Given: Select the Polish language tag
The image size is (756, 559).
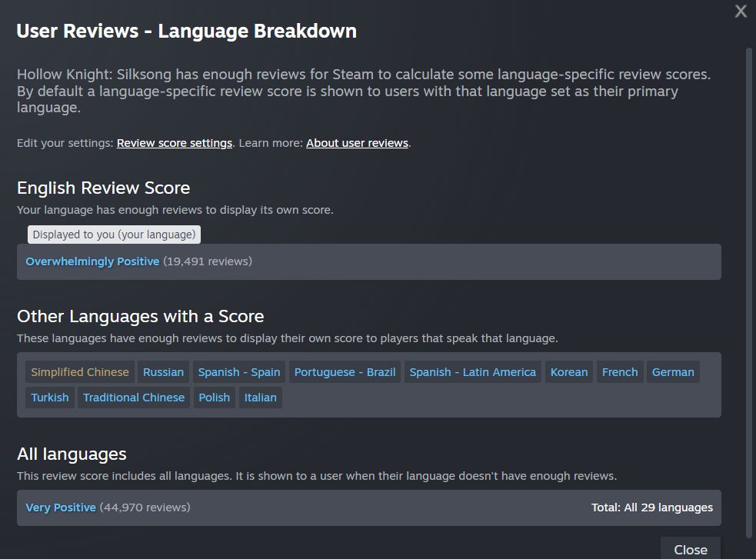Looking at the screenshot, I should click(x=215, y=398).
